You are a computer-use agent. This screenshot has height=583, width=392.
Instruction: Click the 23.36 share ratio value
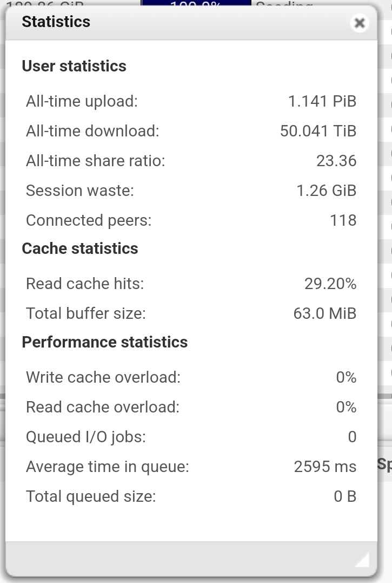(336, 161)
